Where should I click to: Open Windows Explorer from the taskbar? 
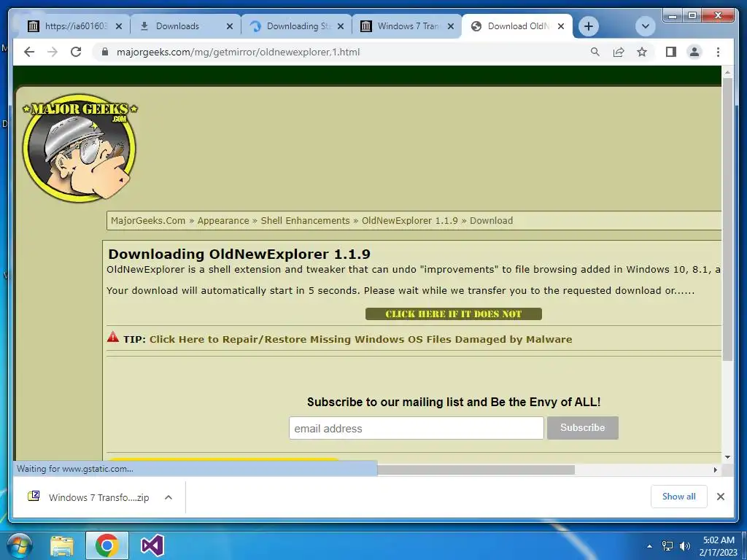(62, 545)
